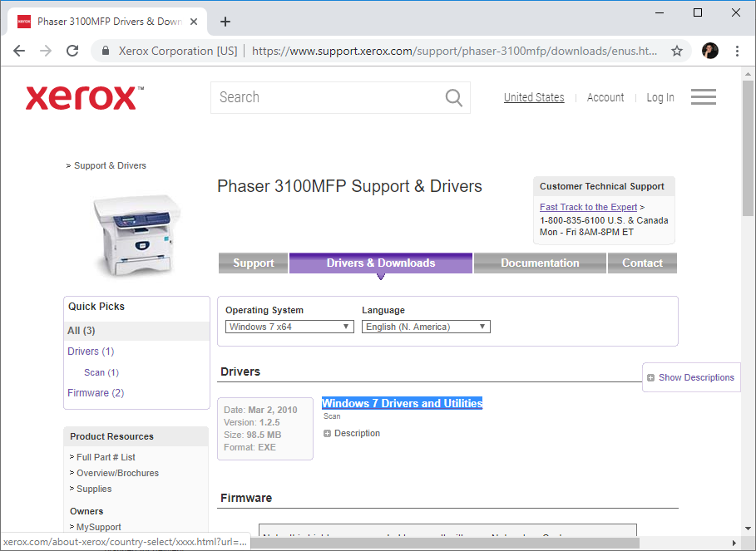
Task: Open a new browser tab
Action: (x=225, y=22)
